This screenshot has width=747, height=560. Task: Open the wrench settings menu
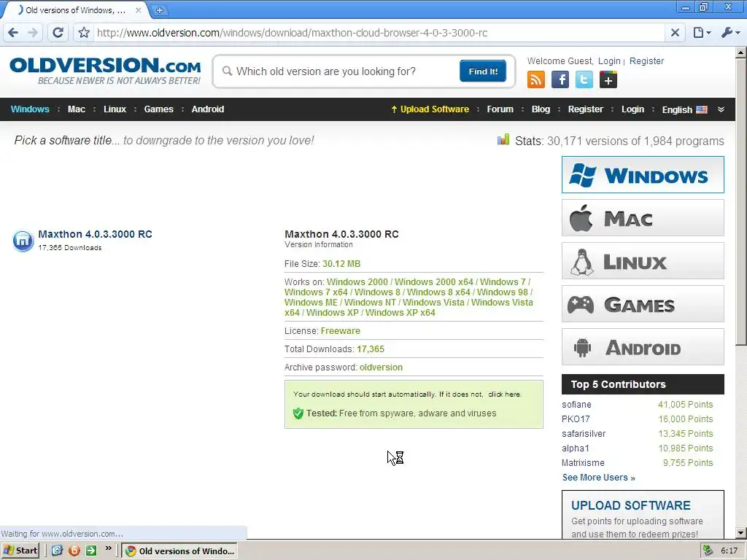[x=729, y=32]
